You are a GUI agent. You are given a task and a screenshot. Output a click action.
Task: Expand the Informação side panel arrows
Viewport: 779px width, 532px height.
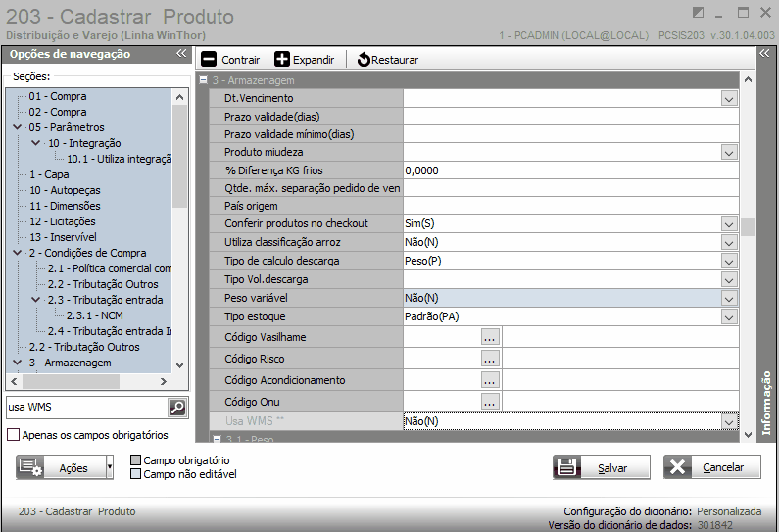(764, 53)
